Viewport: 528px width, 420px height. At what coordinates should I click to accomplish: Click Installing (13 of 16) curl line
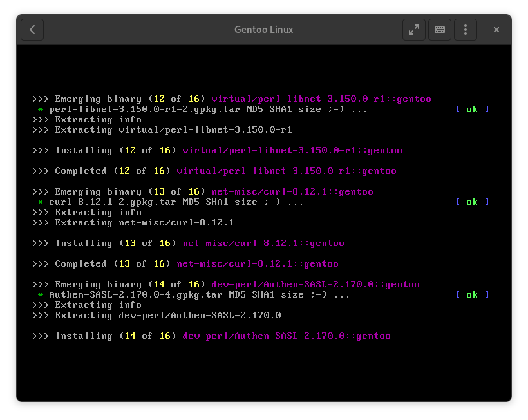click(x=188, y=243)
